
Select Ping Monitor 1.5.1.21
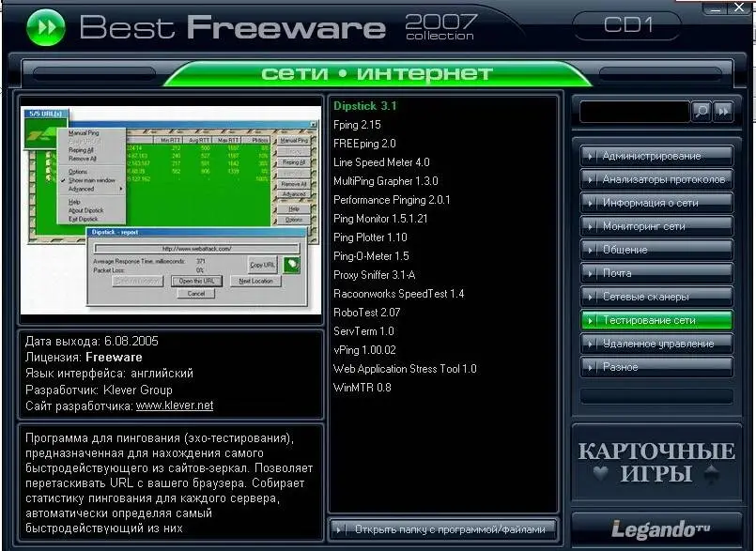click(x=380, y=219)
